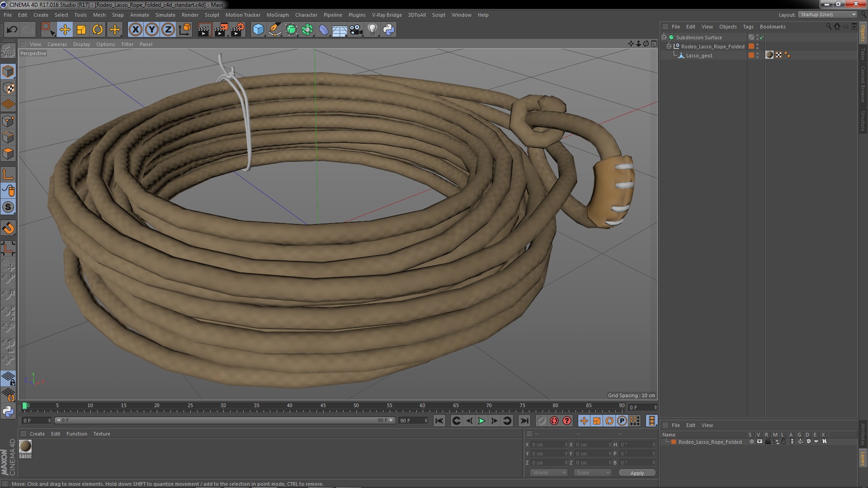Add a camera object
The image size is (868, 488).
[x=356, y=30]
